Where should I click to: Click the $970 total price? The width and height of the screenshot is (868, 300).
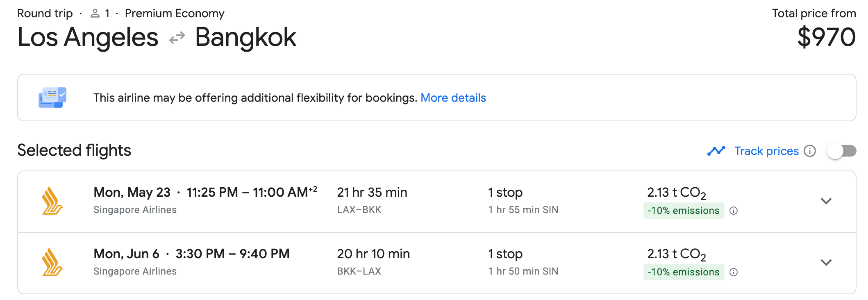click(826, 37)
